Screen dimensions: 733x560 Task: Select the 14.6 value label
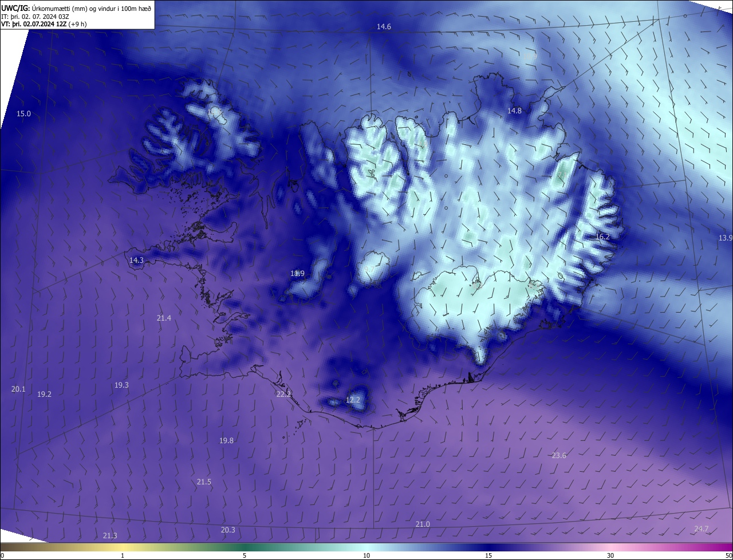[384, 27]
